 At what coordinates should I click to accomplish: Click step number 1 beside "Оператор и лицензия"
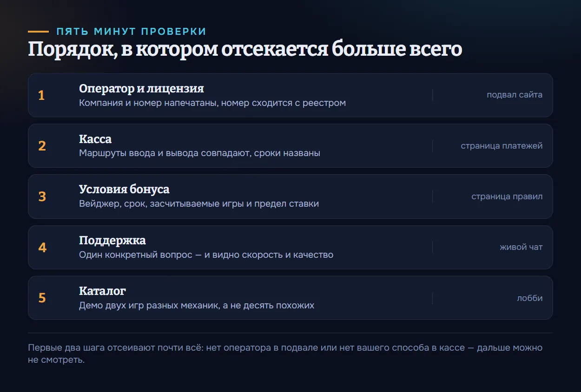(x=41, y=95)
